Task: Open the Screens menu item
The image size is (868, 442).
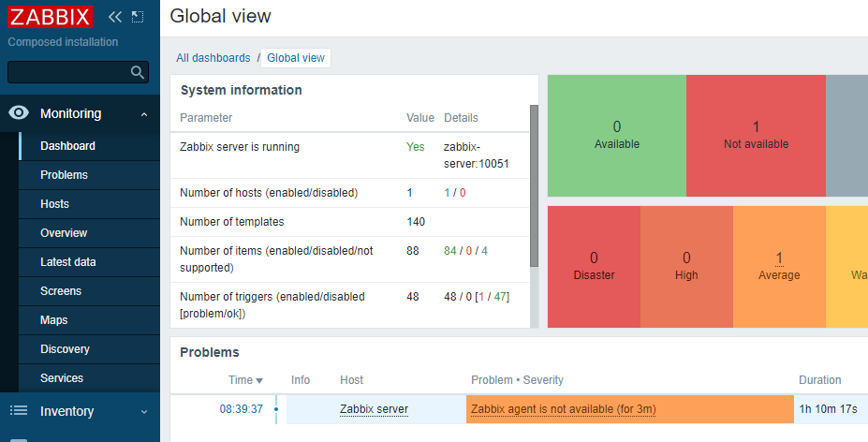Action: tap(89, 291)
